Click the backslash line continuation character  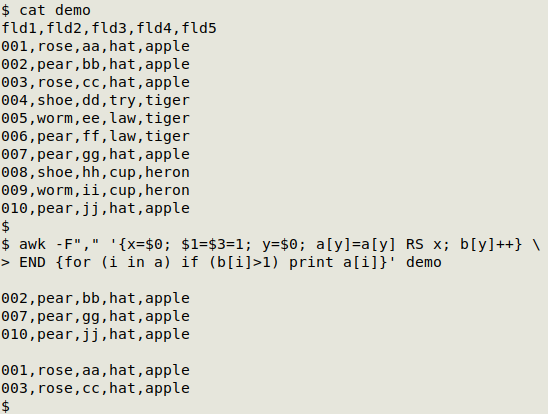point(536,244)
